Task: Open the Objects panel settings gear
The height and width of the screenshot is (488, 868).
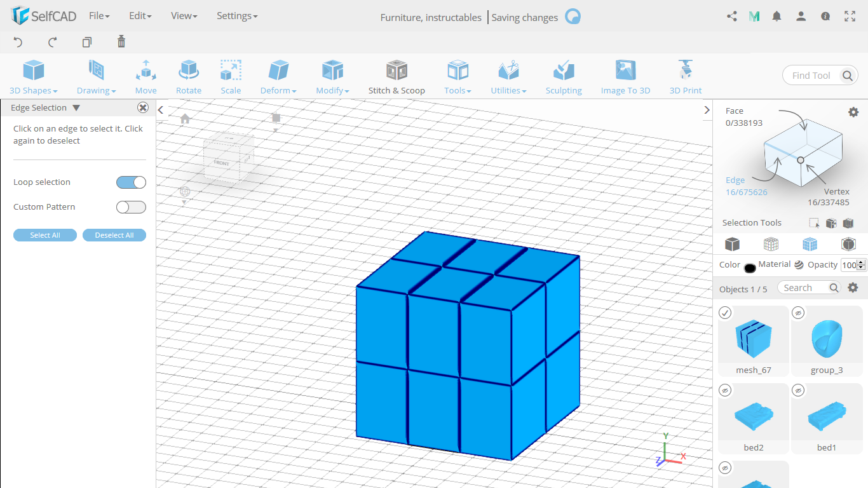Action: [853, 288]
